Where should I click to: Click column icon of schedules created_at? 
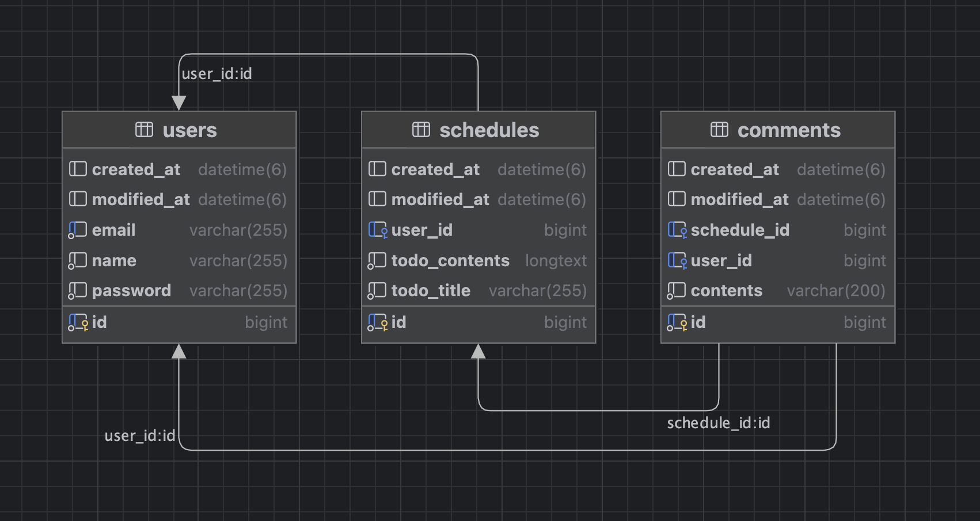point(377,169)
